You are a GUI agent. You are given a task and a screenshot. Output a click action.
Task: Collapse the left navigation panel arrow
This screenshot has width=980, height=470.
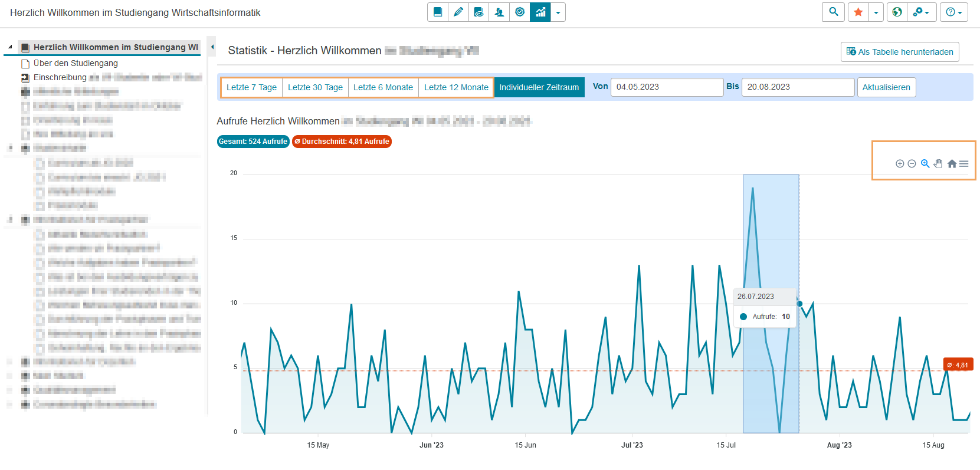(x=212, y=47)
